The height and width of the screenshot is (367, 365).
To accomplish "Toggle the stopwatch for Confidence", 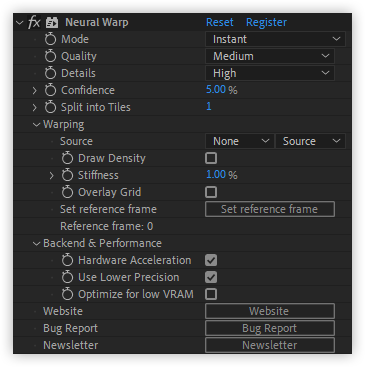I will coord(50,90).
